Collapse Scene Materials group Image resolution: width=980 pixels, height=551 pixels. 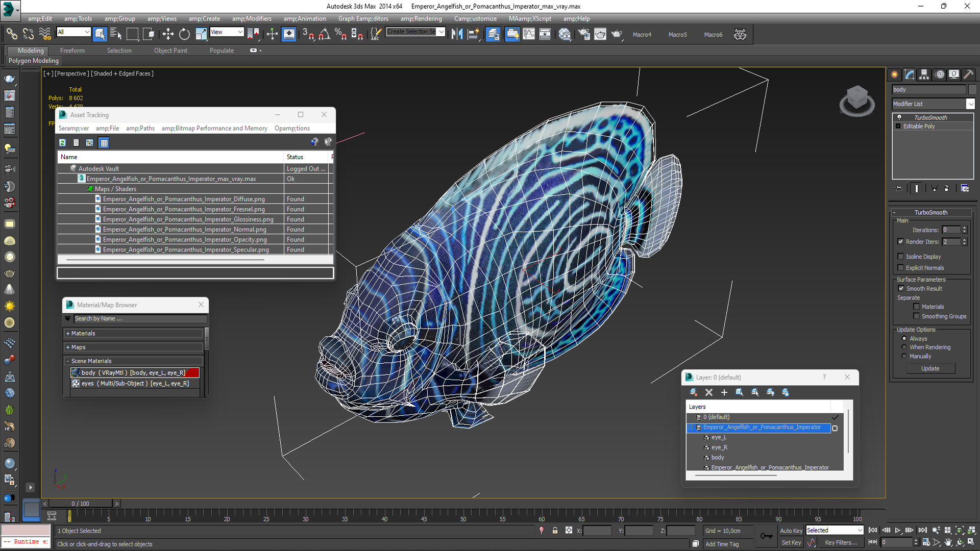[134, 361]
